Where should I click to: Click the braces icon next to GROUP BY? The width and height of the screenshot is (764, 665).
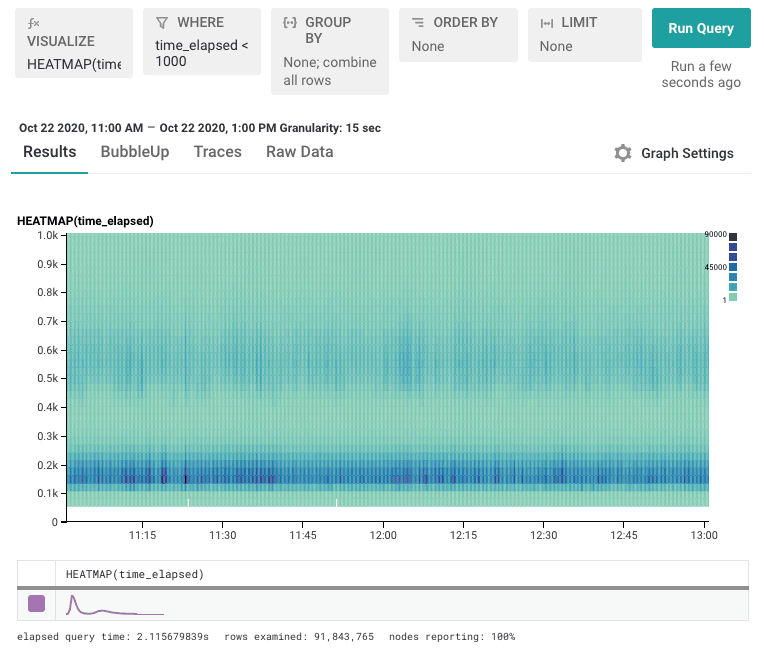pyautogui.click(x=289, y=22)
